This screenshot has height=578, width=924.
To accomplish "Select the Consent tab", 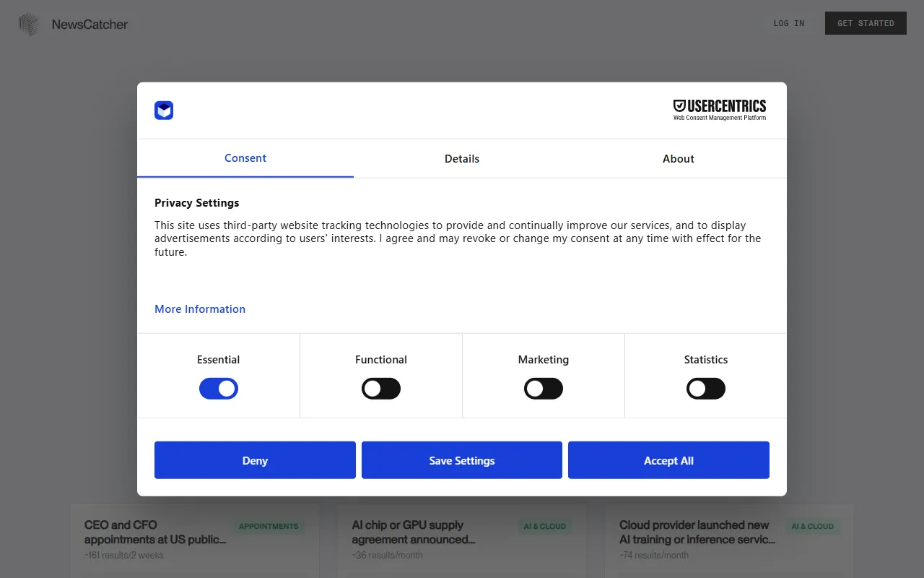I will click(245, 158).
